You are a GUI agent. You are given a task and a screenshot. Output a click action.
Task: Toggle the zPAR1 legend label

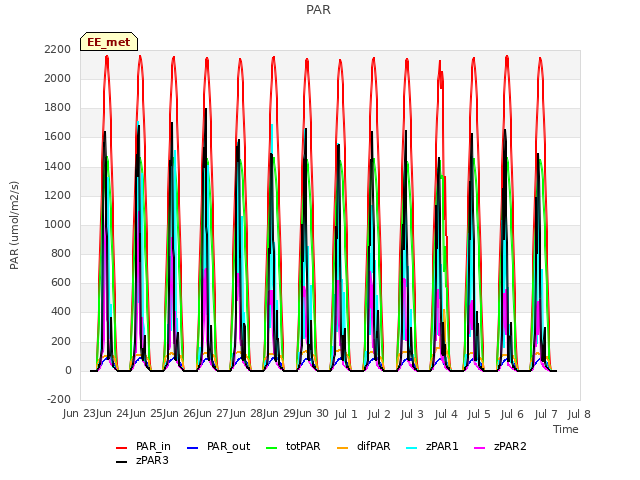(x=442, y=447)
